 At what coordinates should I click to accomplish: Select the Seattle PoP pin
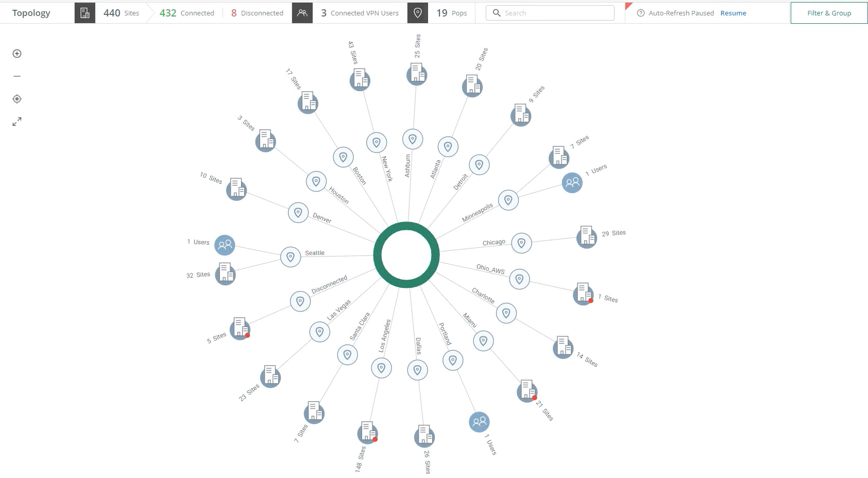(291, 257)
